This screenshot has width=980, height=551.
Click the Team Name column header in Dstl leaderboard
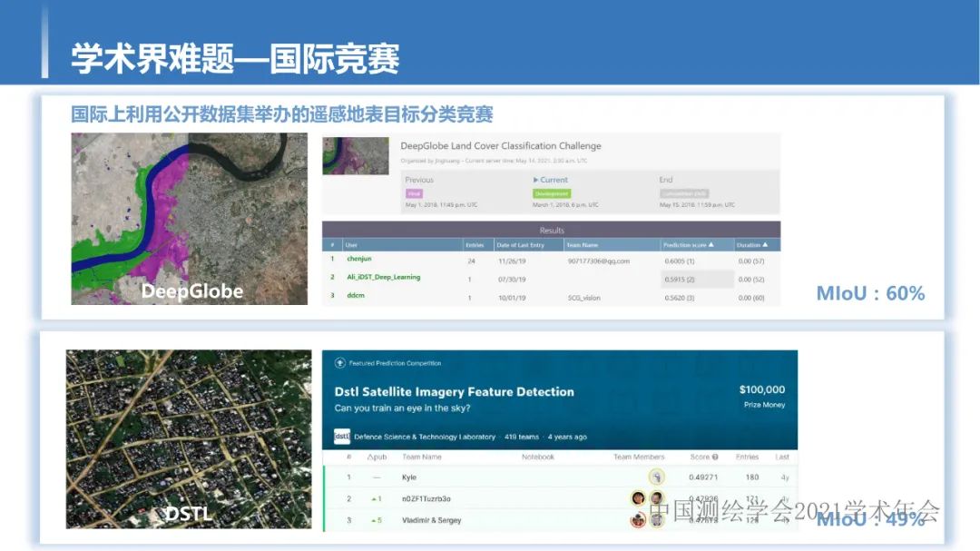(422, 457)
